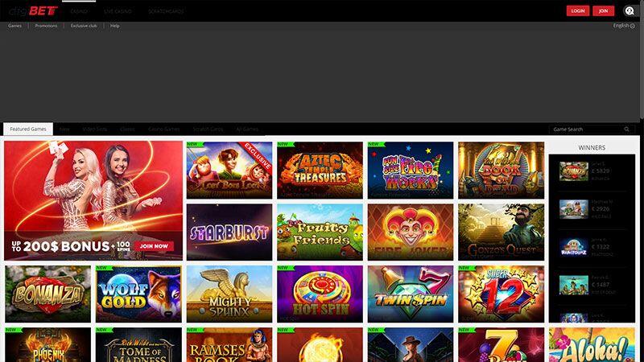Image resolution: width=644 pixels, height=362 pixels.
Task: Click the digiBET logo
Action: coord(33,11)
